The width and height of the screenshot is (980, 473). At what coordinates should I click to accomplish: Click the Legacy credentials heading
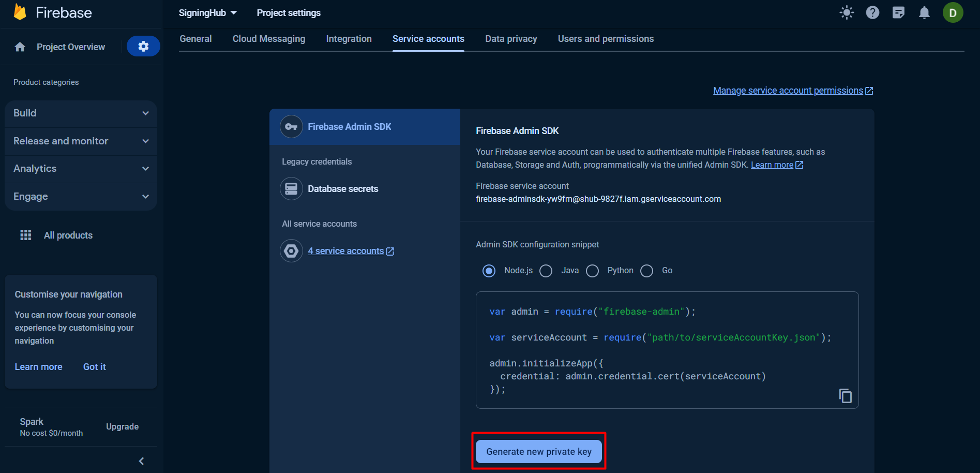tap(316, 161)
